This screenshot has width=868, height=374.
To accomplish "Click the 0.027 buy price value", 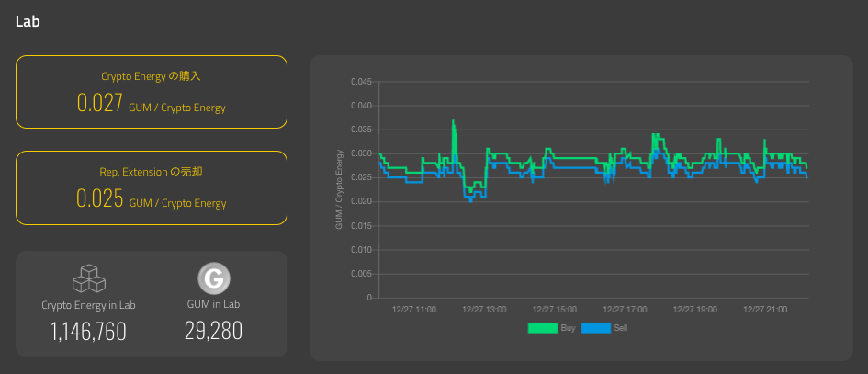I will pos(99,103).
